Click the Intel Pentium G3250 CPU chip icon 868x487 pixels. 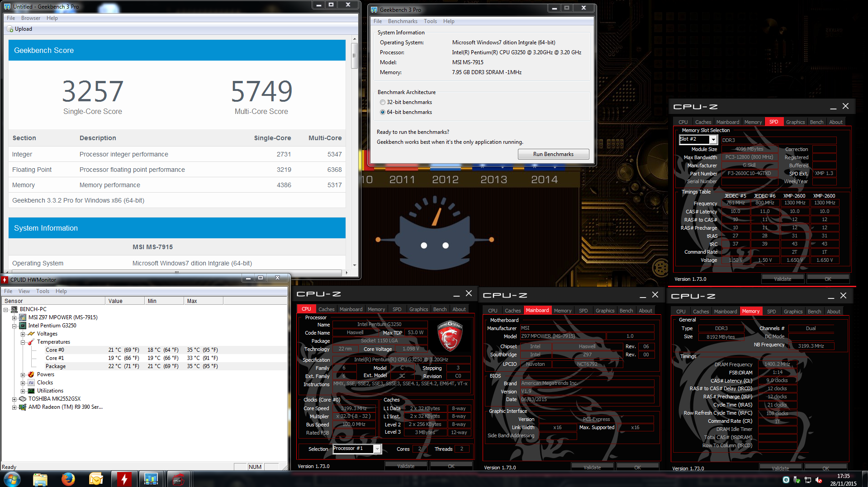pyautogui.click(x=23, y=326)
